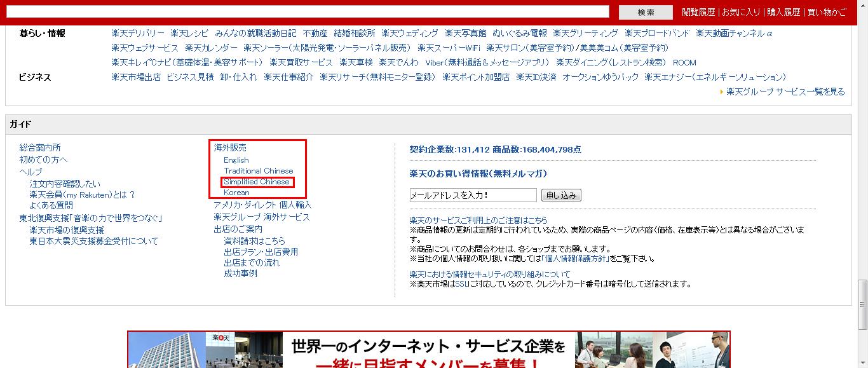Open 不動産 link
This screenshot has height=368, width=868.
coord(315,33)
